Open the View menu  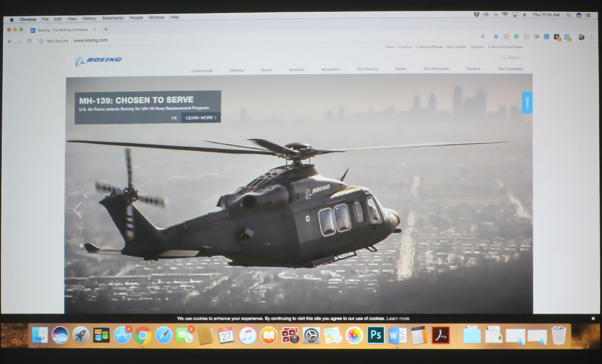pyautogui.click(x=72, y=19)
